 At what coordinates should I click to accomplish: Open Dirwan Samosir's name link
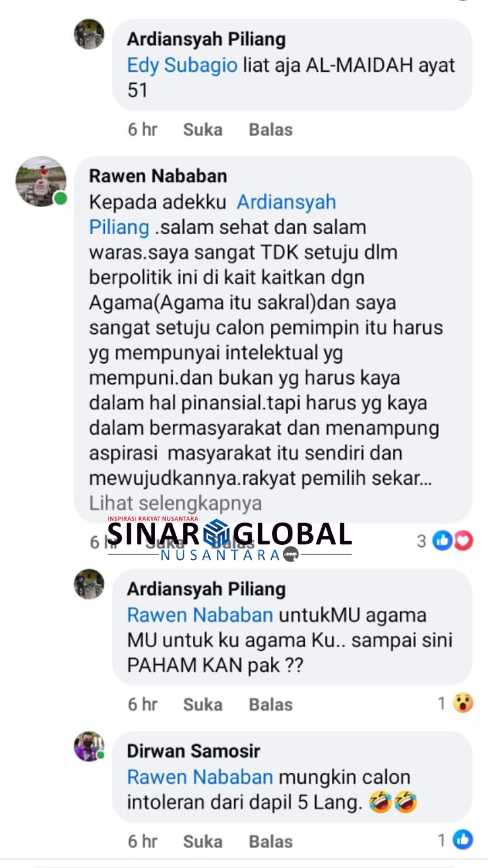(193, 751)
